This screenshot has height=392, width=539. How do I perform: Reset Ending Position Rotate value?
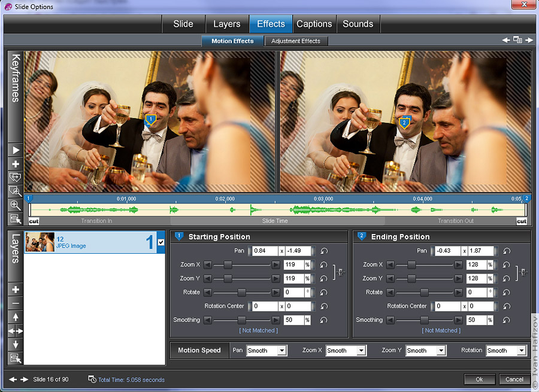(507, 292)
